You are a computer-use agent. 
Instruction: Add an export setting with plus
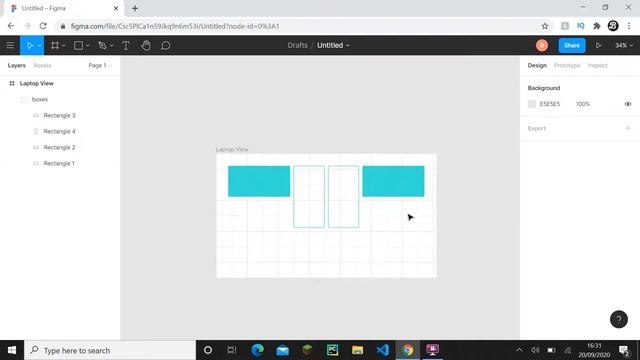(627, 128)
